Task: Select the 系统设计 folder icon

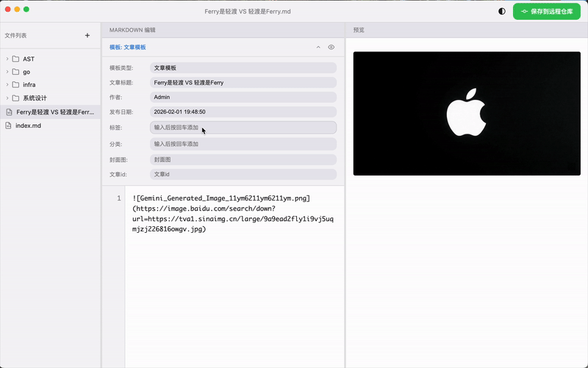Action: click(15, 98)
